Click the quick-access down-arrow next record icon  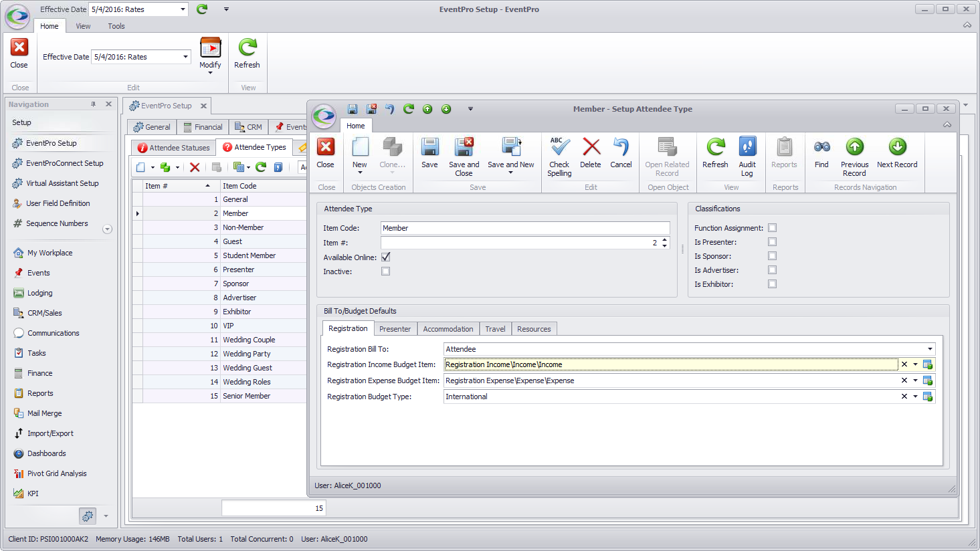(446, 109)
